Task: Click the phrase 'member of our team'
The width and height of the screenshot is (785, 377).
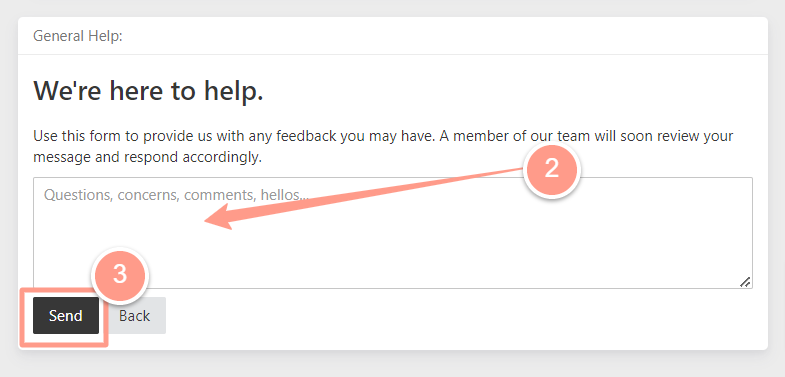Action: tap(521, 136)
